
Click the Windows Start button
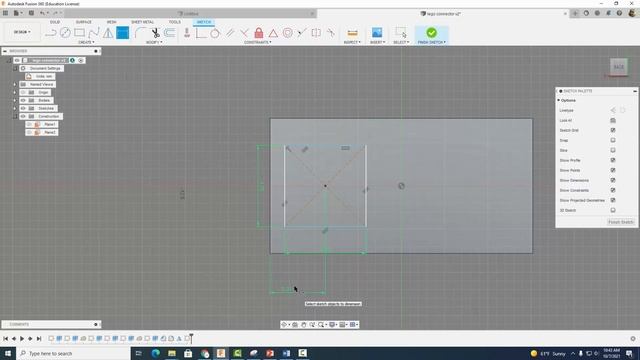[x=8, y=353]
